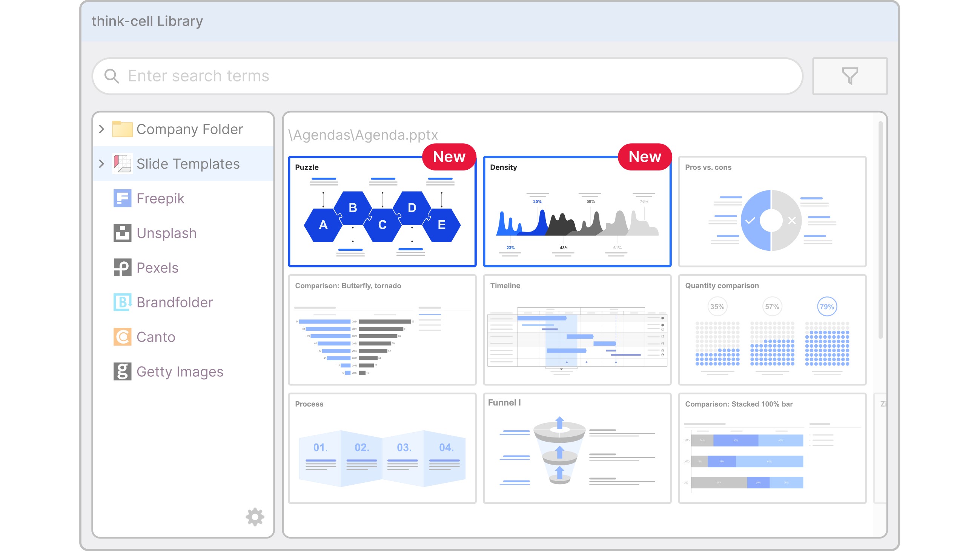Open the Getty Images source
The height and width of the screenshot is (551, 980).
[x=179, y=371]
